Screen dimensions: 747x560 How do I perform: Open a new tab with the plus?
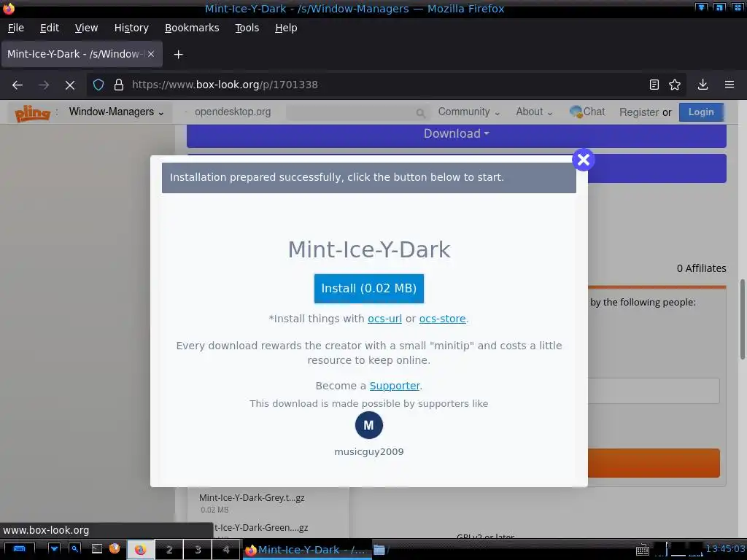click(178, 55)
